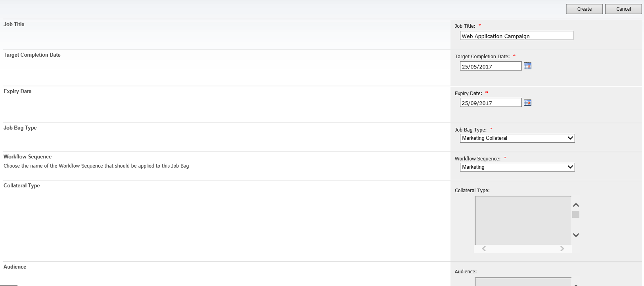Image resolution: width=644 pixels, height=286 pixels.
Task: Click the 'Collateral Type:' field label
Action: click(x=472, y=191)
